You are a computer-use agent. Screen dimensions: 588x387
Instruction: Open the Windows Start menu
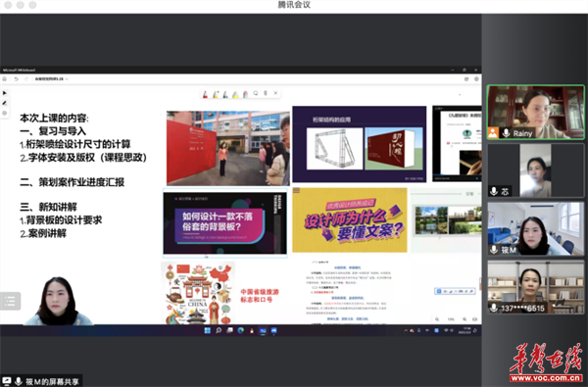[208, 330]
